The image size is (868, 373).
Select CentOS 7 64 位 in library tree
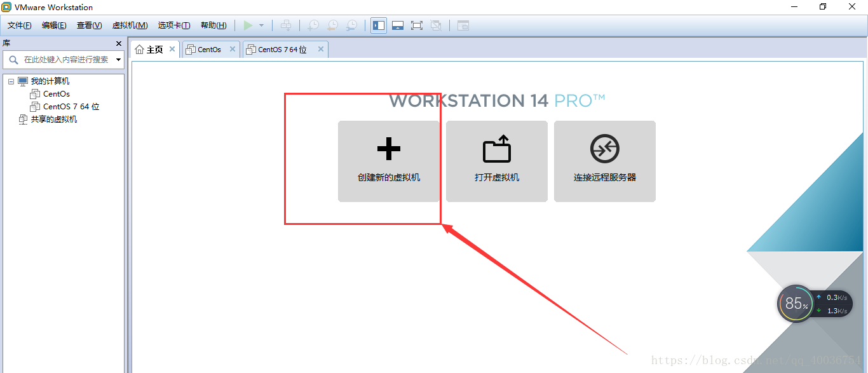tap(71, 107)
